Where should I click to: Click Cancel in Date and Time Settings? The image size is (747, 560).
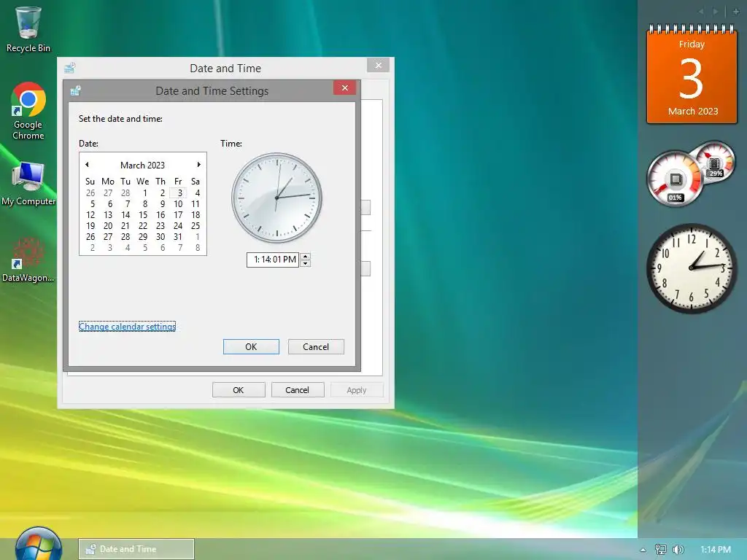coord(316,346)
